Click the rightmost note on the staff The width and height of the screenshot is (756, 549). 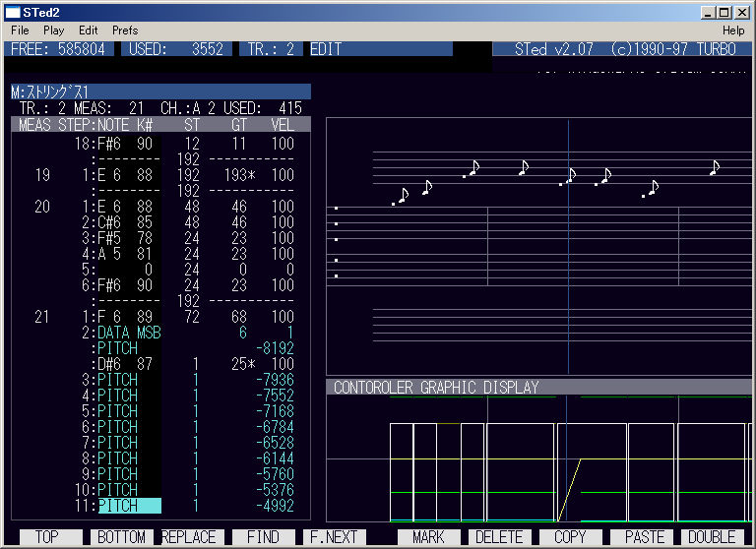[715, 168]
